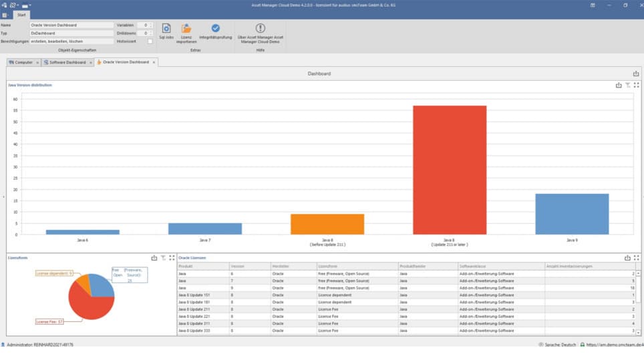This screenshot has height=362, width=644.
Task: Click scroll down arrow in Oracle Lizenzen table
Action: (638, 333)
